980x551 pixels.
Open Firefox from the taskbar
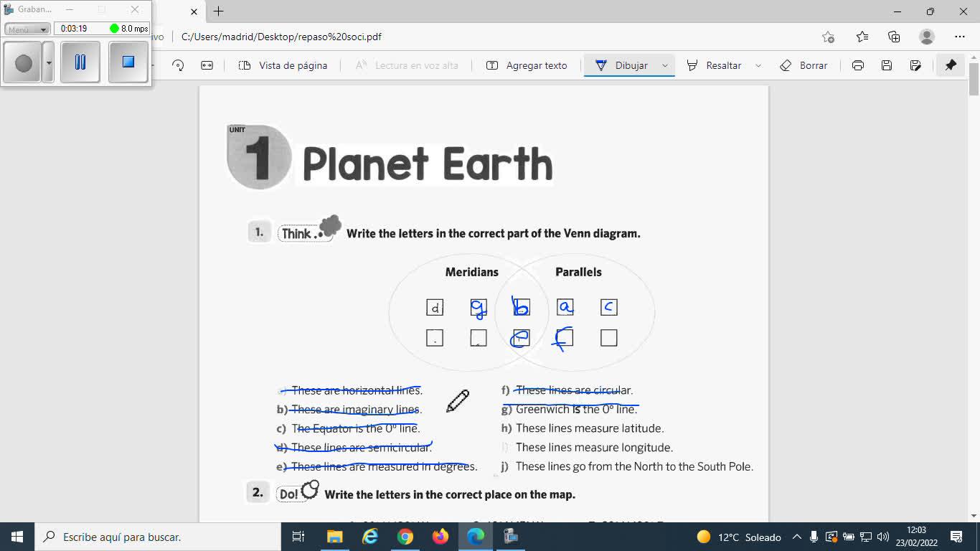pyautogui.click(x=440, y=537)
